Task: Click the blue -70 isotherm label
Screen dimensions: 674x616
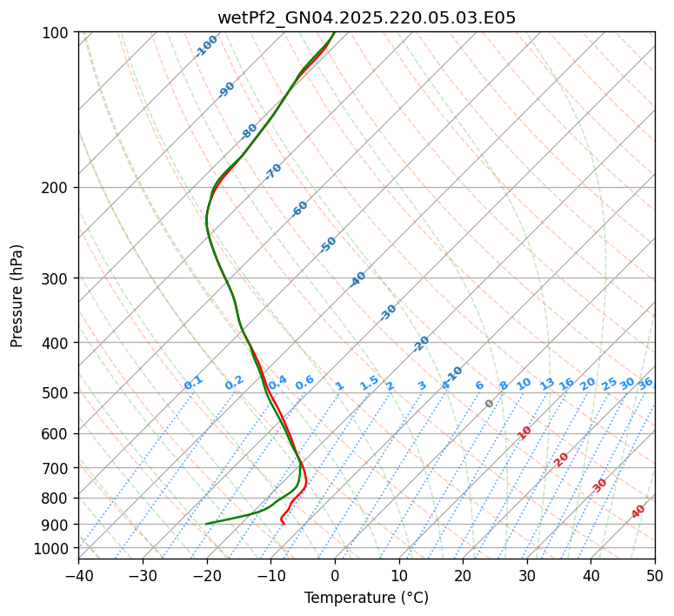Action: tap(272, 171)
